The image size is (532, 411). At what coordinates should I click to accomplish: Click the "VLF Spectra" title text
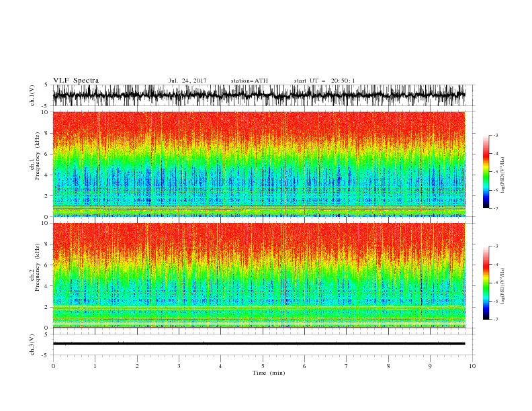76,81
